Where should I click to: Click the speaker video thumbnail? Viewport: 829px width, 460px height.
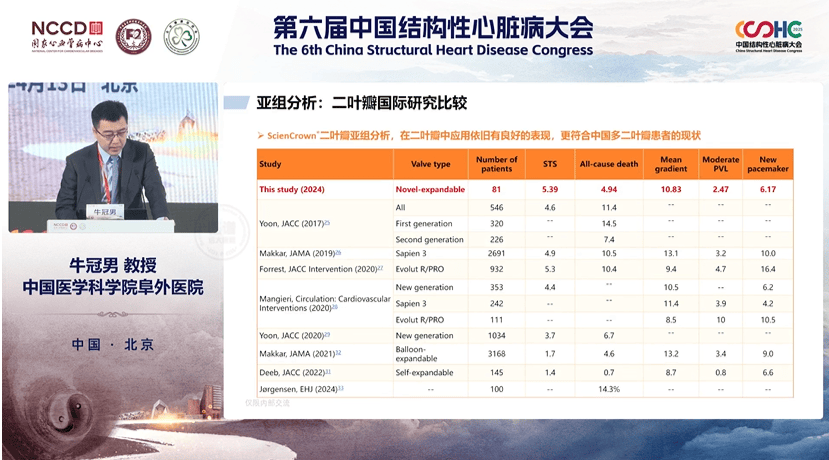(113, 157)
